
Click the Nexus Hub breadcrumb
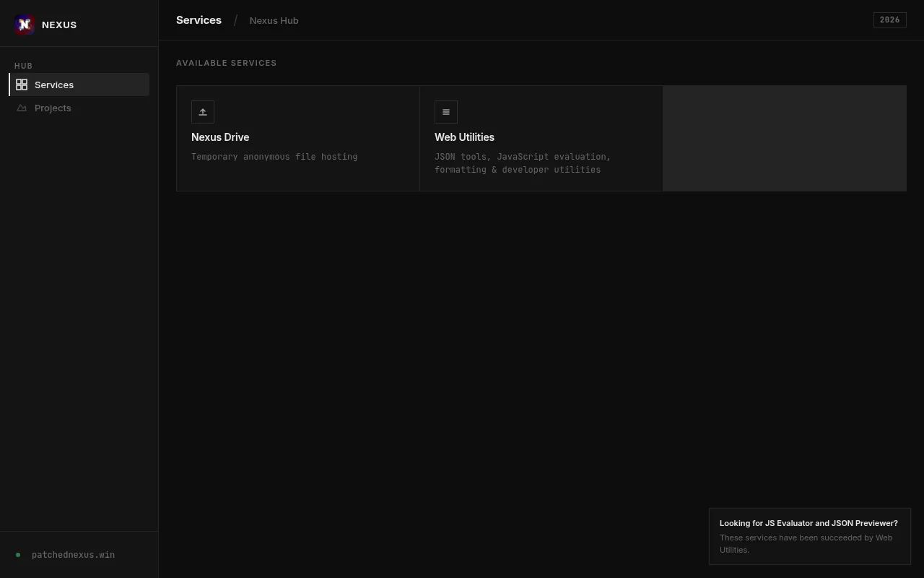(274, 21)
